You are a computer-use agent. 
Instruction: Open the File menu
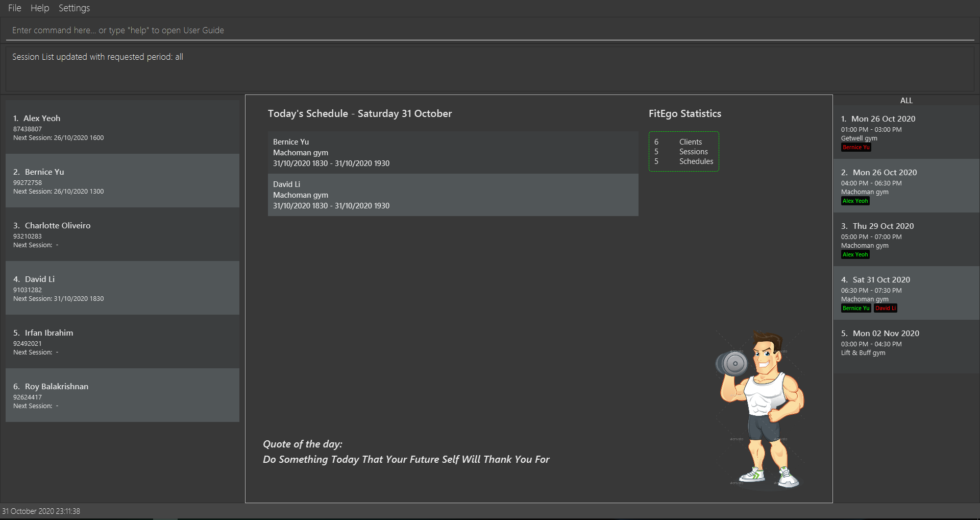point(15,8)
